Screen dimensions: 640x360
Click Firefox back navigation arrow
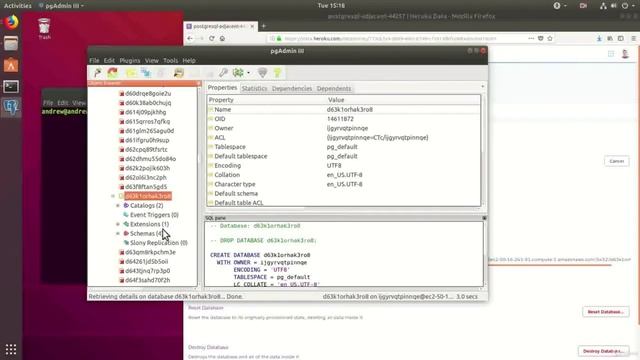click(190, 38)
